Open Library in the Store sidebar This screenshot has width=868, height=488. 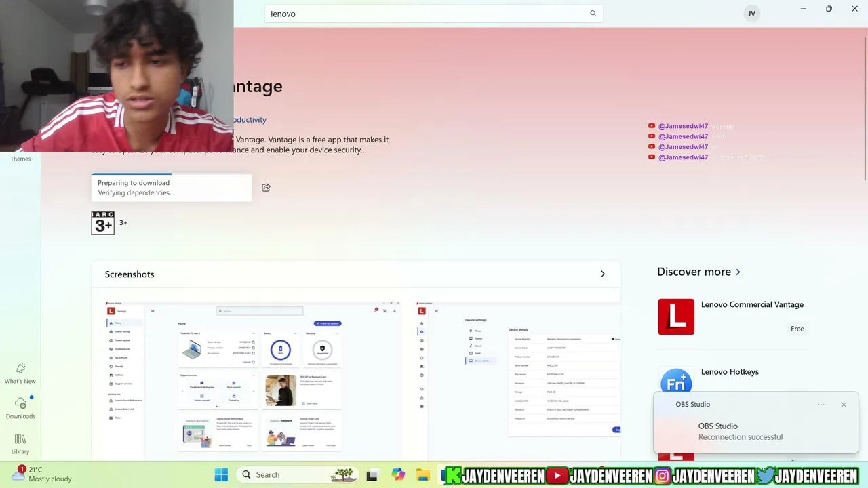click(x=20, y=444)
